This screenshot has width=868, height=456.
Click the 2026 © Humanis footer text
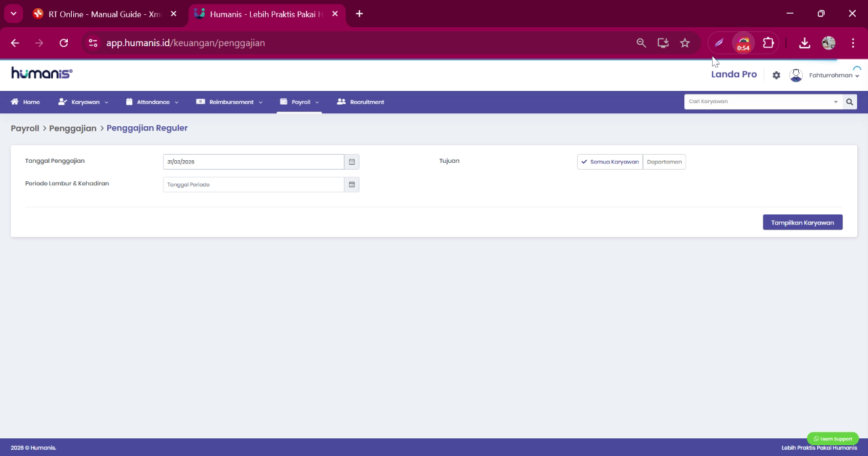pos(33,448)
